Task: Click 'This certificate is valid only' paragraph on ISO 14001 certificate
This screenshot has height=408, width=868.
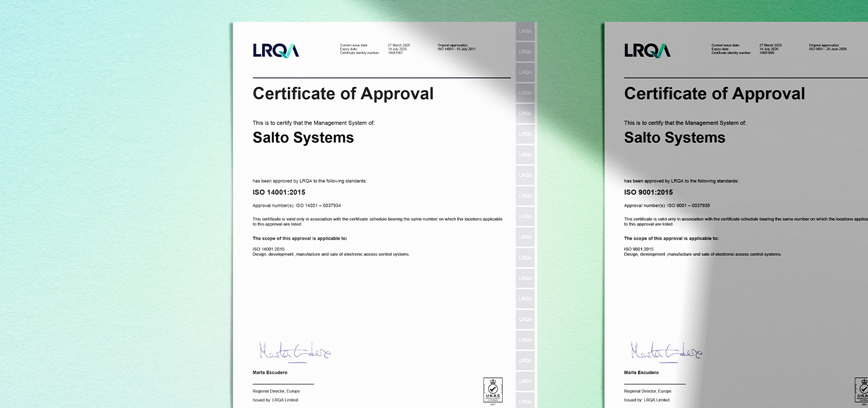Action: pos(377,221)
